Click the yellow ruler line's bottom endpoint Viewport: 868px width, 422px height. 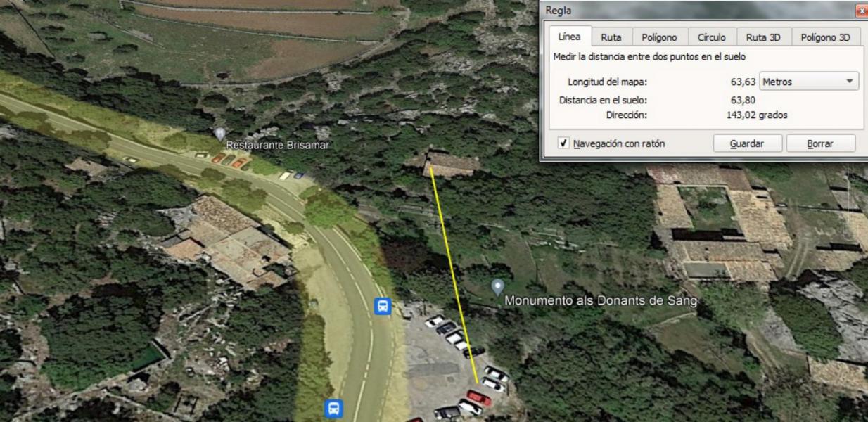pyautogui.click(x=478, y=383)
